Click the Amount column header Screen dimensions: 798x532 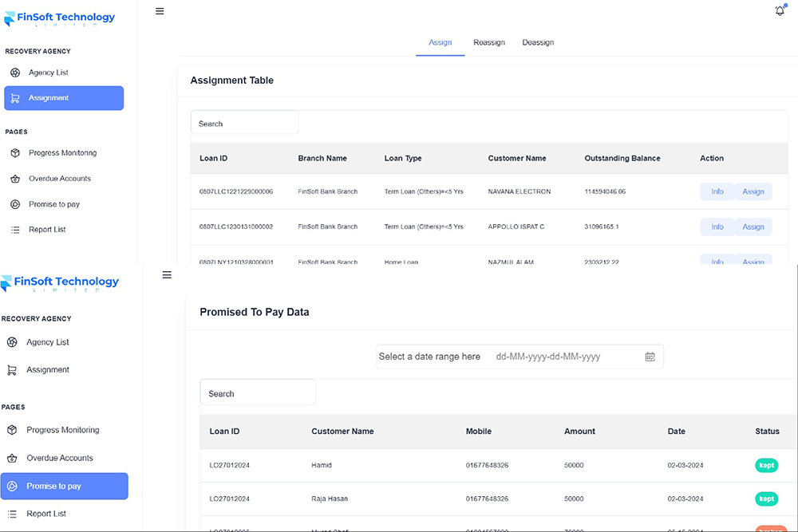coord(579,432)
